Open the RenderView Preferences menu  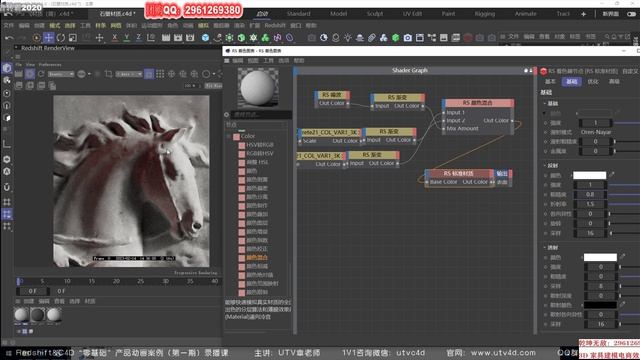coord(50,64)
